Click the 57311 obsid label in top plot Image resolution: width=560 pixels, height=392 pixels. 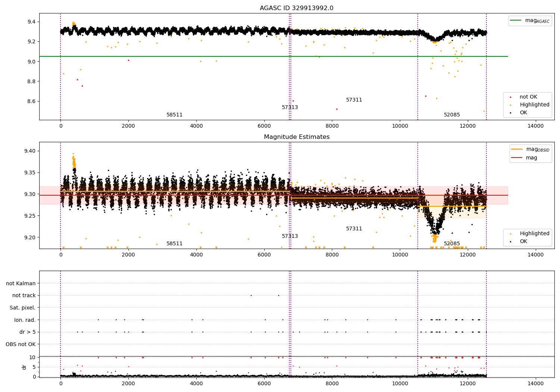pos(354,100)
